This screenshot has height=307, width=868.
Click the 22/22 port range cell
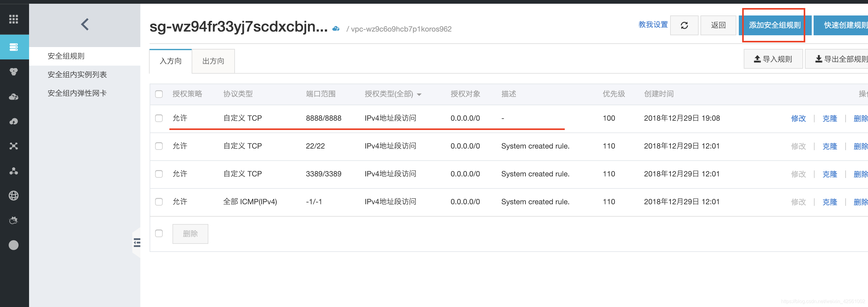315,146
